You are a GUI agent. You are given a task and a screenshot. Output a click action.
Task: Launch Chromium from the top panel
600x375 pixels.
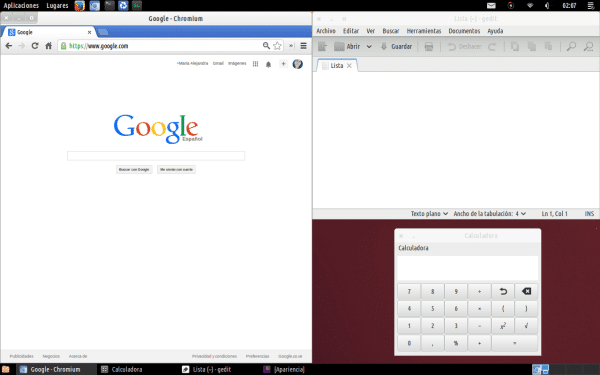(95, 5)
